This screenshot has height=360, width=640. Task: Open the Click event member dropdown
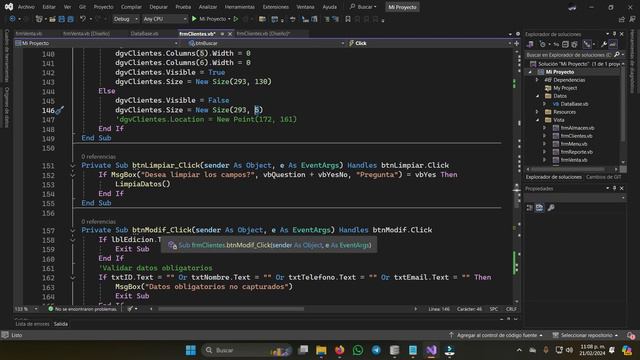click(429, 43)
